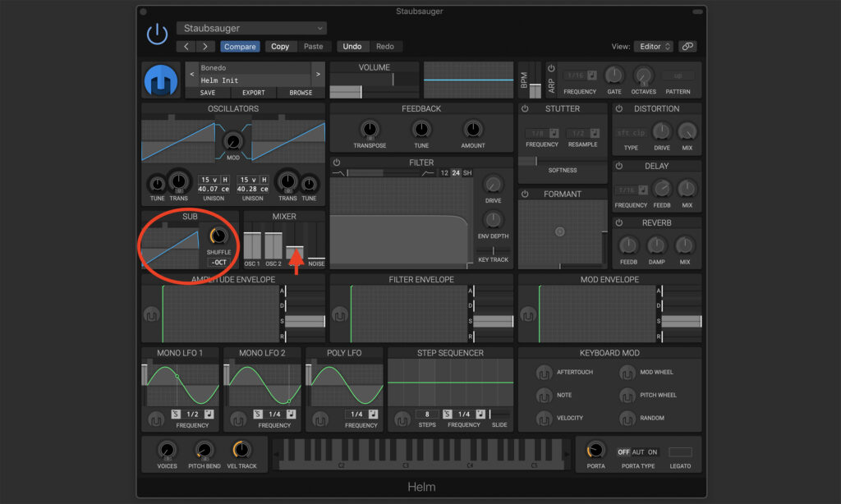Click Mono LFO 2 tempo sync note icon
This screenshot has width=841, height=504.
click(x=291, y=414)
